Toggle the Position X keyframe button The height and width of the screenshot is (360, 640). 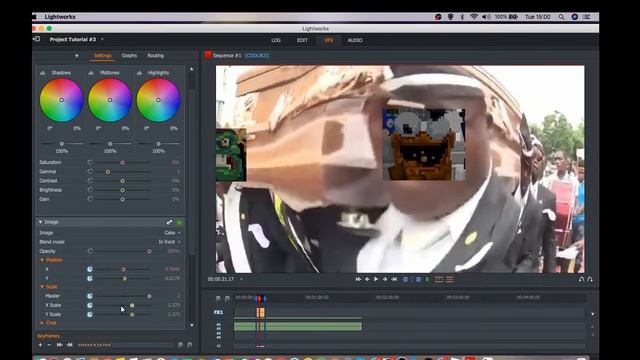click(90, 269)
